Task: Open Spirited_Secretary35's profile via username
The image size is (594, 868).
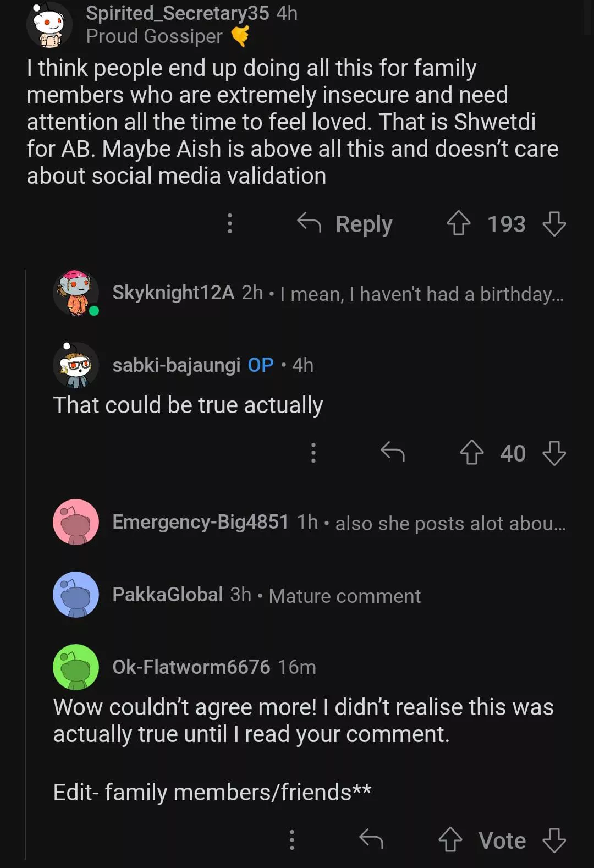Action: pyautogui.click(x=177, y=13)
